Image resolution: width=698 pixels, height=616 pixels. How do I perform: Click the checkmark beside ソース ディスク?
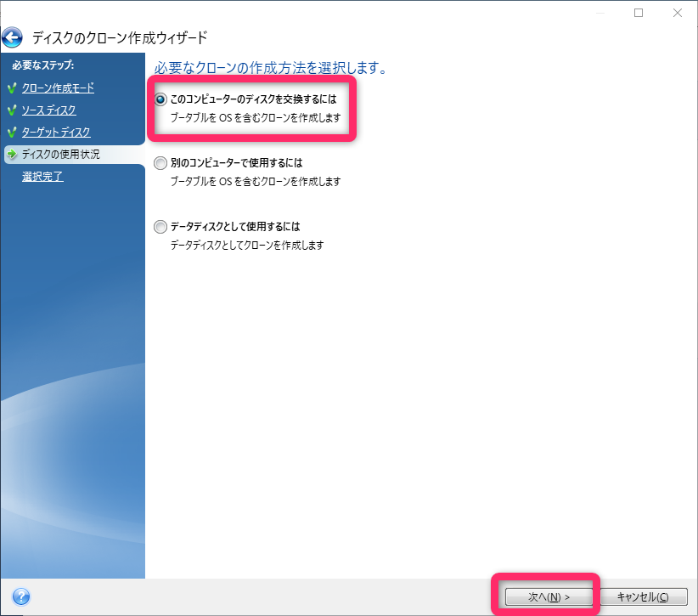pos(12,110)
